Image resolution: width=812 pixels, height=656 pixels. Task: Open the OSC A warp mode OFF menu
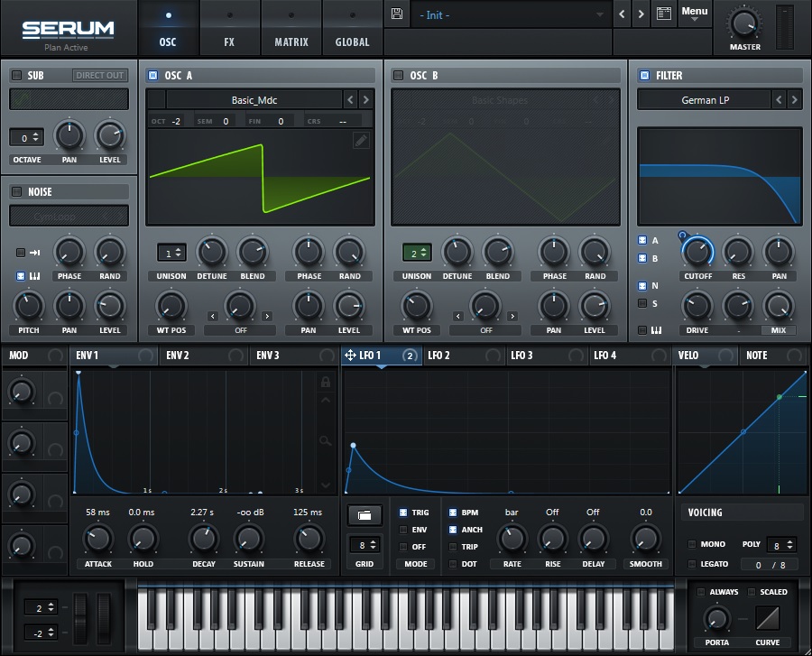240,330
